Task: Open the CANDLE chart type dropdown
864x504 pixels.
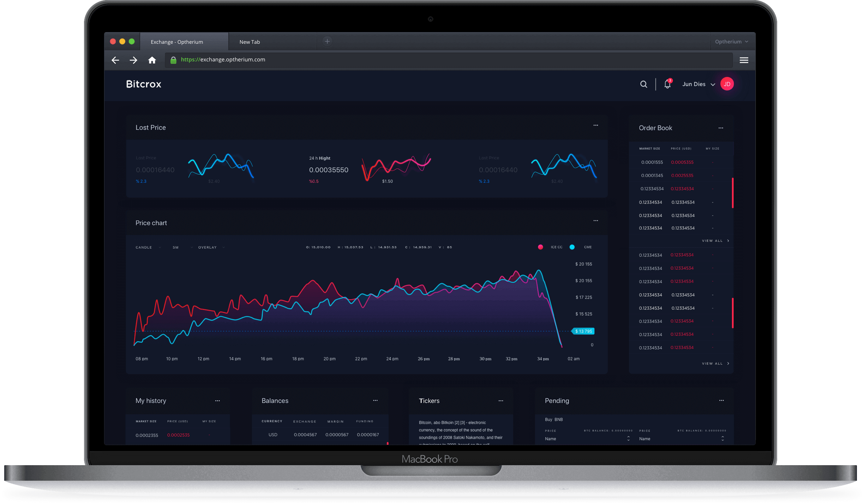Action: point(148,247)
